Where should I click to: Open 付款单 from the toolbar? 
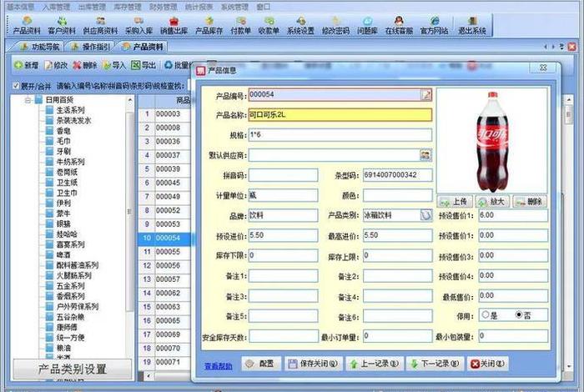(x=240, y=25)
